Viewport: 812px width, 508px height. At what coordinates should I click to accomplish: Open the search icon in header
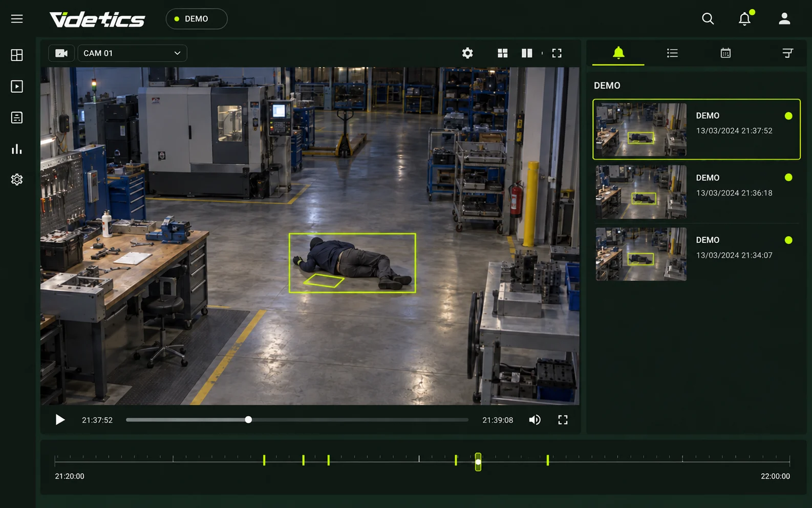[x=708, y=19]
